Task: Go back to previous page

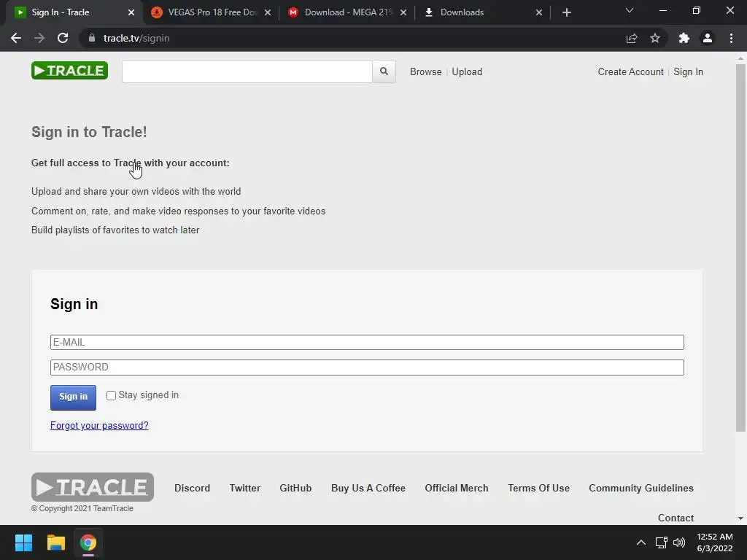Action: click(16, 38)
